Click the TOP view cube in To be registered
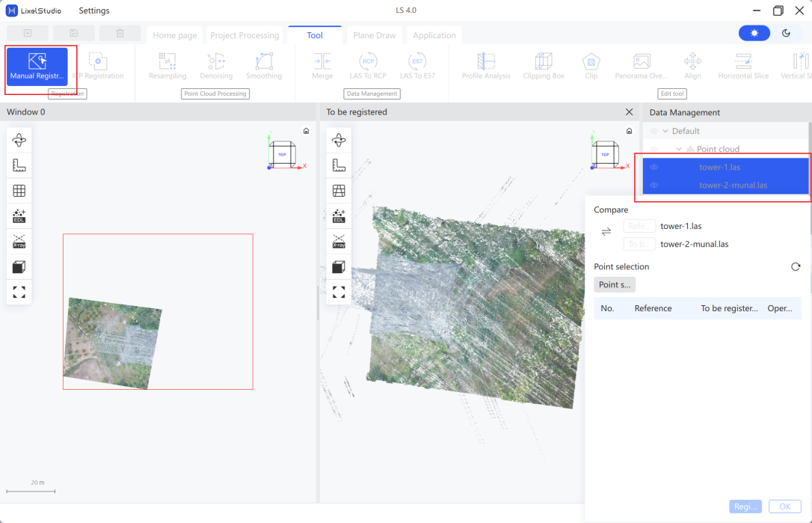 (x=605, y=154)
